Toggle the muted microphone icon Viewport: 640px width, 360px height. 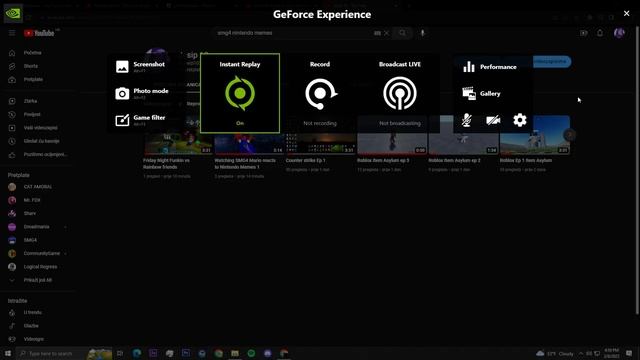pos(467,120)
